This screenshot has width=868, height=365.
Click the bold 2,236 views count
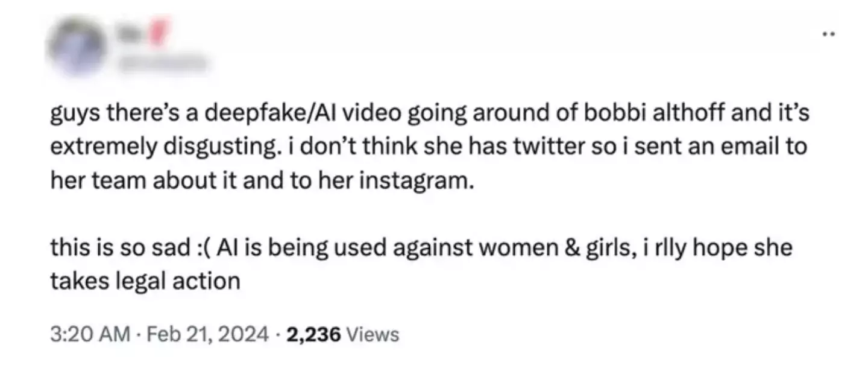(314, 332)
